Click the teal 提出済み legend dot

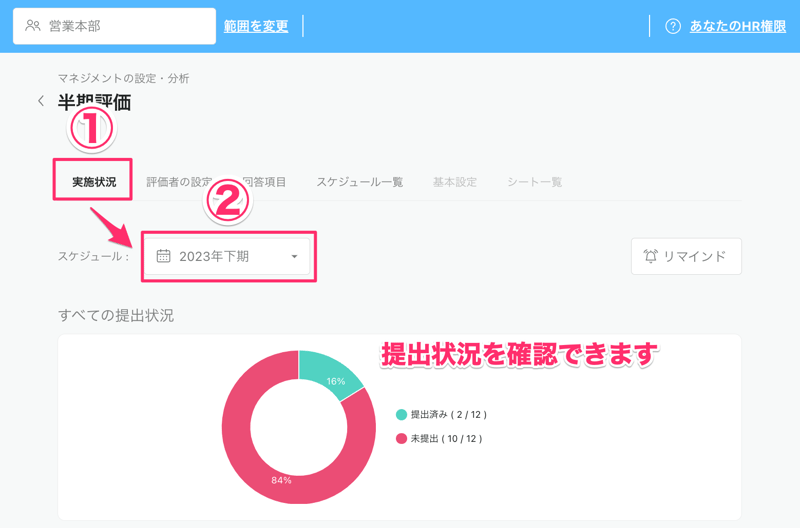pyautogui.click(x=402, y=414)
